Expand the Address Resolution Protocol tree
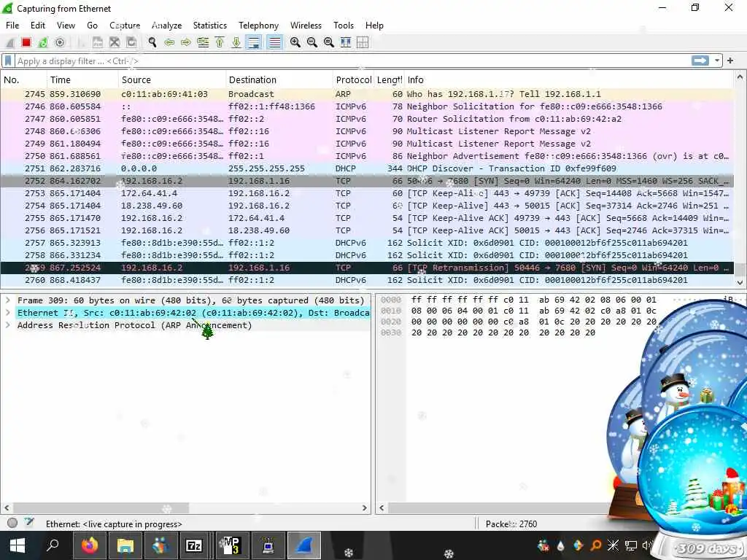This screenshot has height=560, width=747. (7, 325)
